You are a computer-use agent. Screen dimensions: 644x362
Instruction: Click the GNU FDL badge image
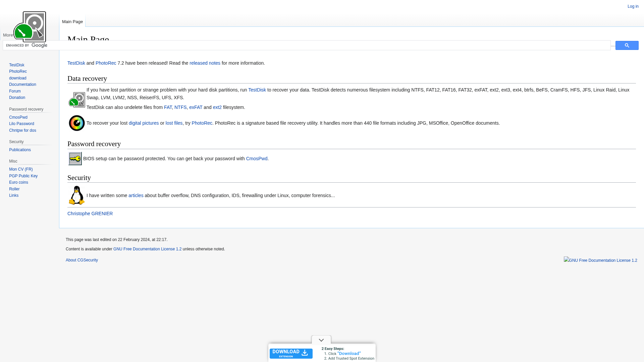(600, 260)
